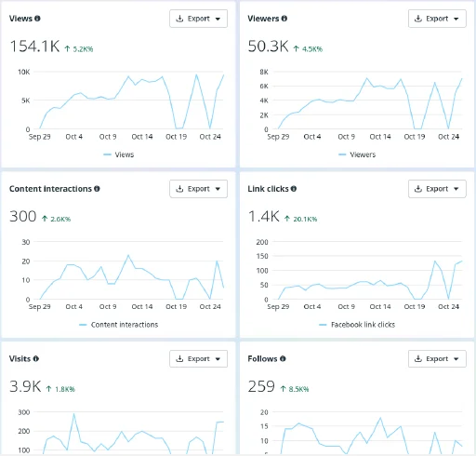Select the 259 follows total

261,386
